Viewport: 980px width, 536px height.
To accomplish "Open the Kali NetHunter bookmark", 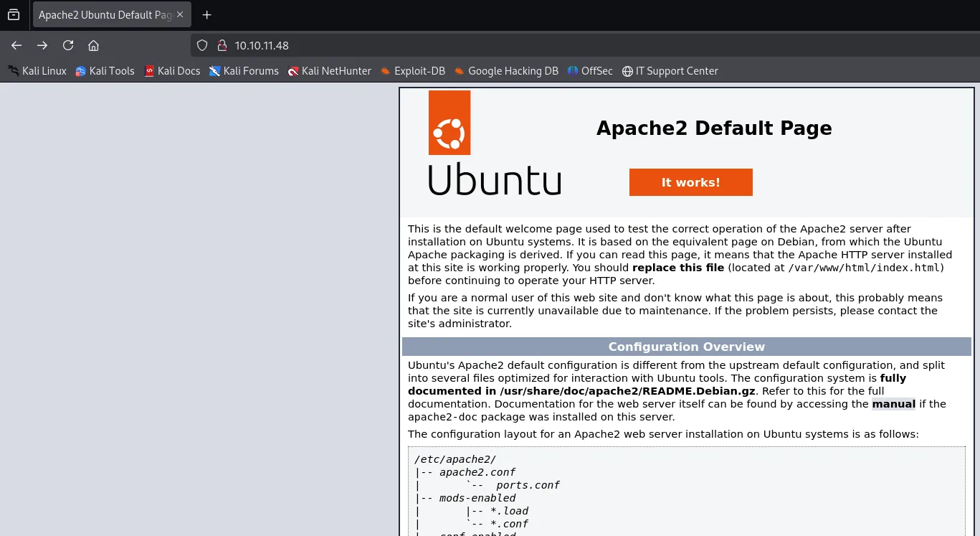I will [330, 71].
